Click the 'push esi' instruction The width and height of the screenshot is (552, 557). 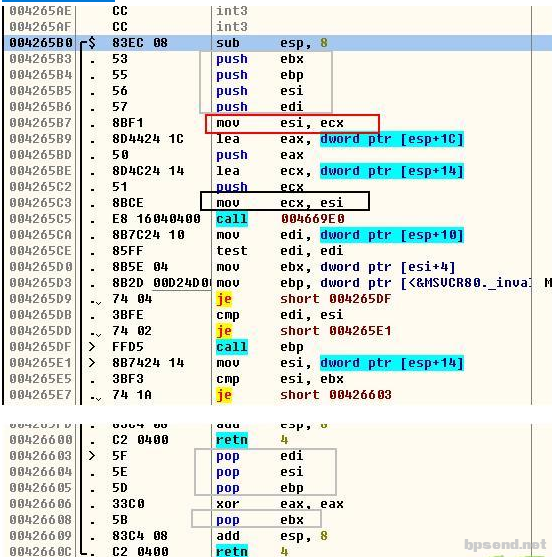pyautogui.click(x=260, y=91)
